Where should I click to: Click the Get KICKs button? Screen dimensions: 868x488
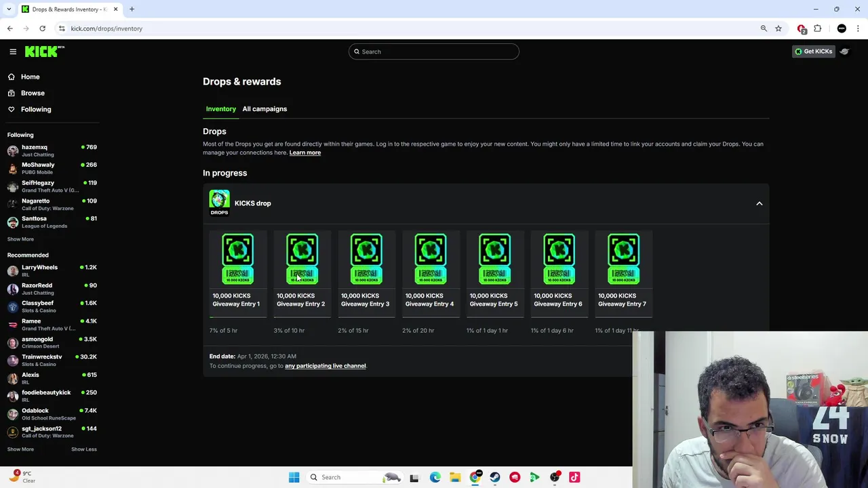(813, 52)
